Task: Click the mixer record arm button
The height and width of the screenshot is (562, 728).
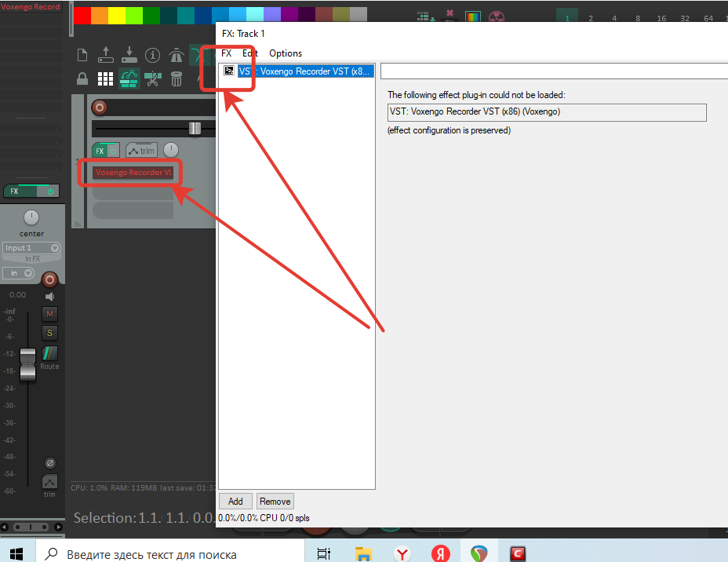Action: point(49,279)
